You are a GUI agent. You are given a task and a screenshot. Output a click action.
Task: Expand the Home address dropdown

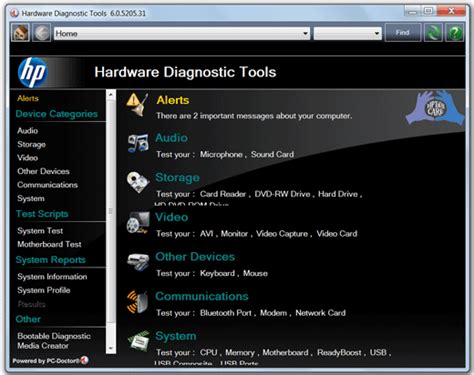point(305,34)
